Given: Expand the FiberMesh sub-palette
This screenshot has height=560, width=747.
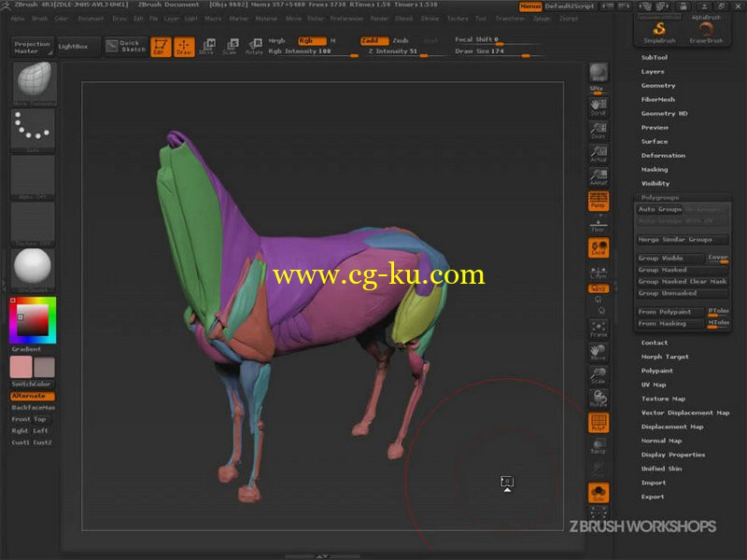Looking at the screenshot, I should [x=657, y=99].
